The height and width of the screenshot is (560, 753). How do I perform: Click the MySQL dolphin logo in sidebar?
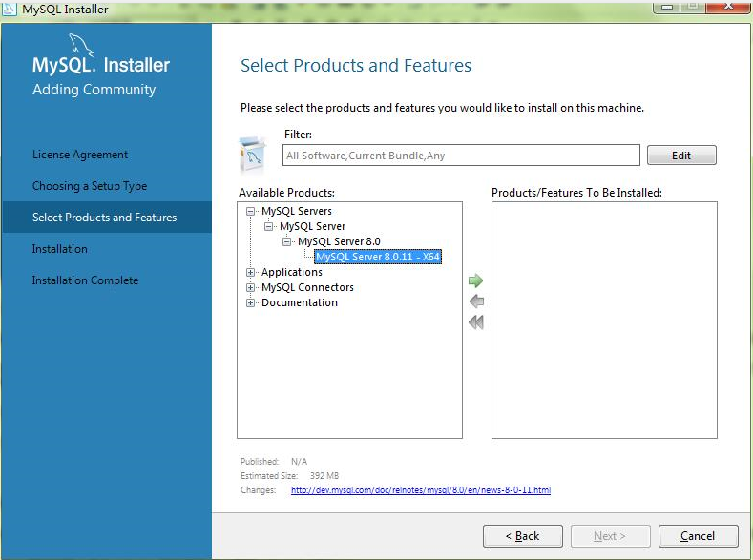(81, 45)
